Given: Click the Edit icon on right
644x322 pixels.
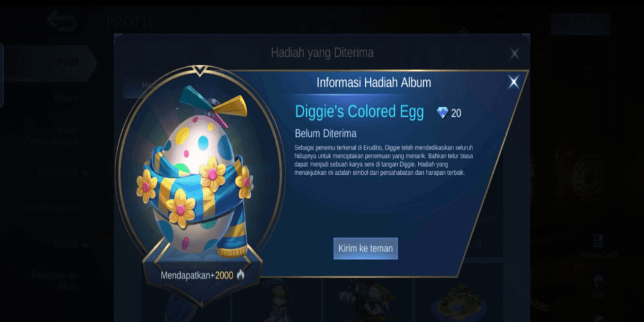Looking at the screenshot, I should 598,280.
